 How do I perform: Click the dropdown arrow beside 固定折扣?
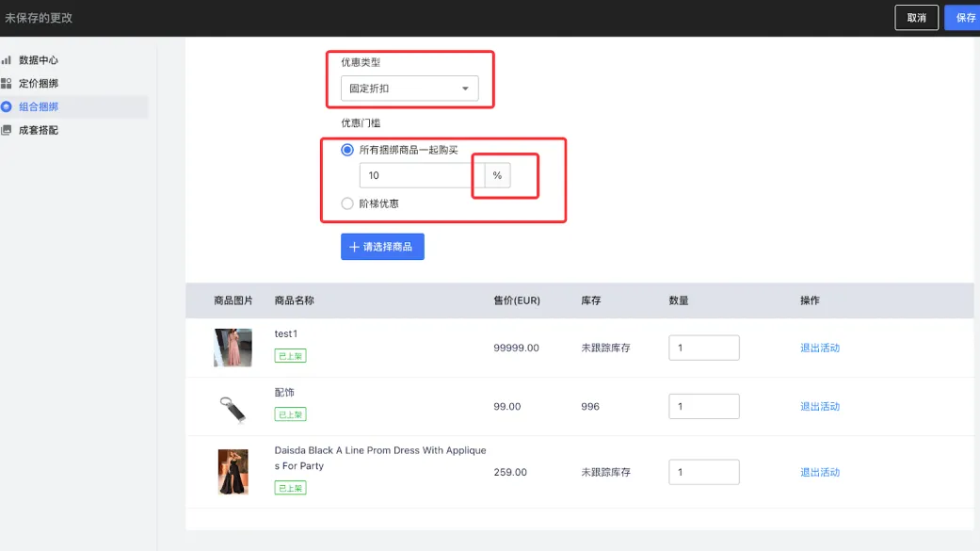coord(465,89)
